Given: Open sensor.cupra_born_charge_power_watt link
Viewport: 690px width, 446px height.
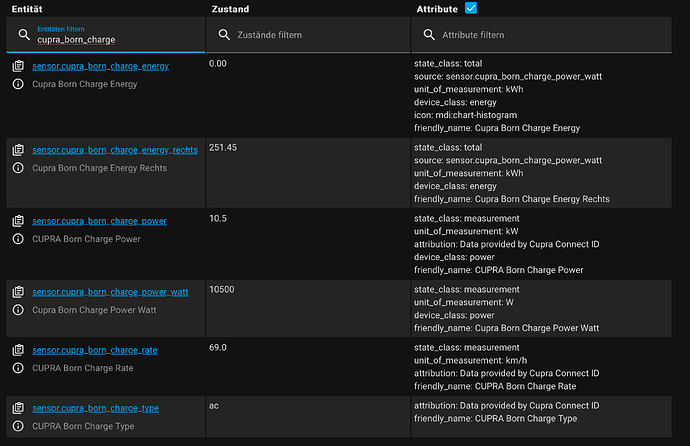Looking at the screenshot, I should (x=110, y=292).
